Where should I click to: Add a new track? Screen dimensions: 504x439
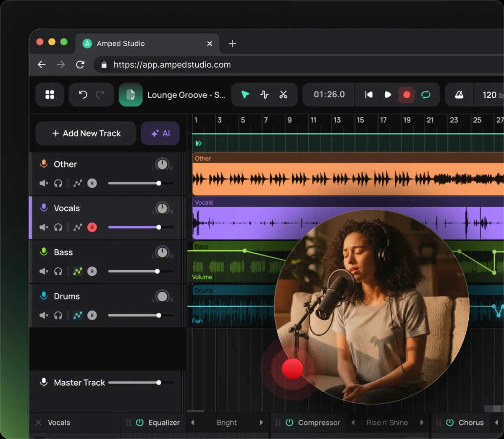pos(86,133)
